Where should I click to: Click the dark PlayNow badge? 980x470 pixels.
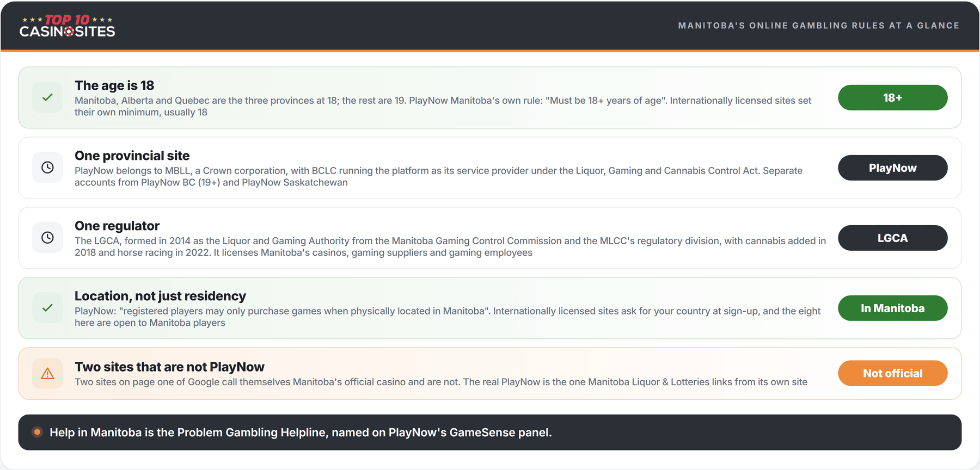(x=892, y=168)
